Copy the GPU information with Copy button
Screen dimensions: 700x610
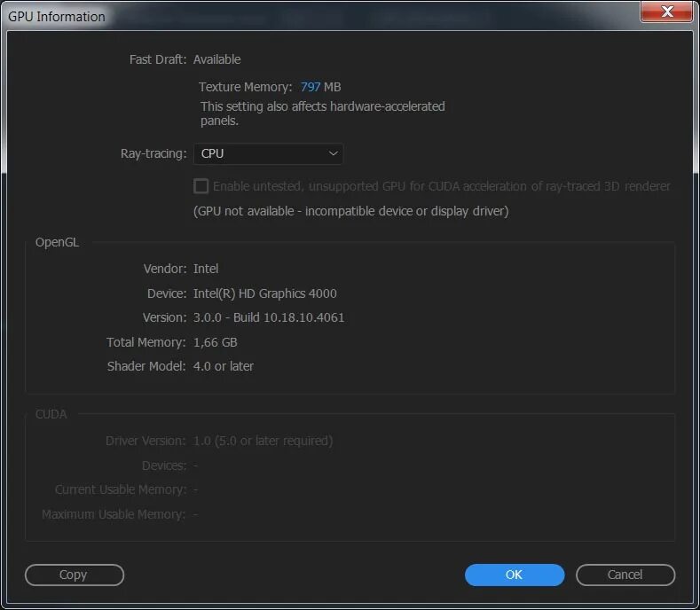[x=75, y=575]
